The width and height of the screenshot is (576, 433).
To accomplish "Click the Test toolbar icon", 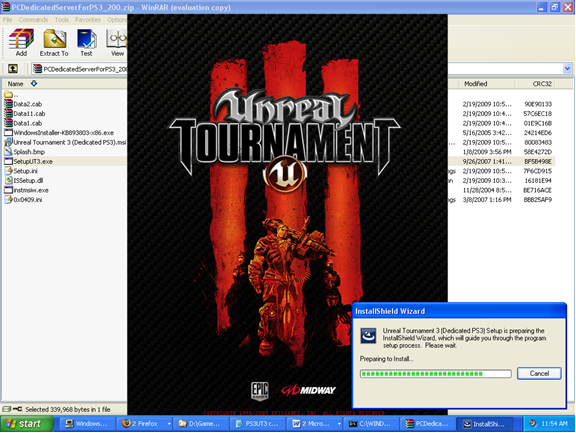I will point(86,42).
